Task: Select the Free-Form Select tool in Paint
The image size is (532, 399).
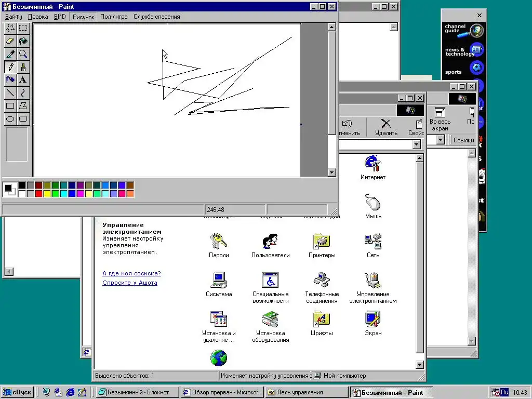Action: point(10,28)
